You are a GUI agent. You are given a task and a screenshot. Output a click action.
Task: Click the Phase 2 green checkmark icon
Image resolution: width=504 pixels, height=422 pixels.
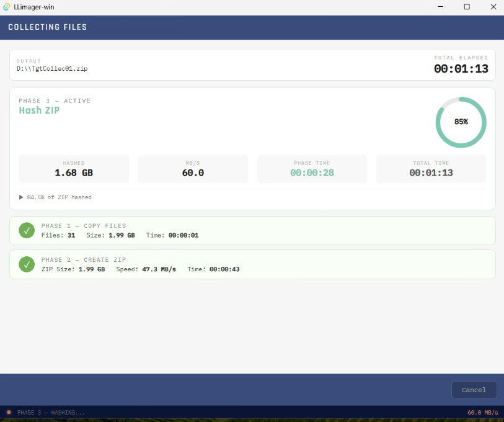coord(27,264)
